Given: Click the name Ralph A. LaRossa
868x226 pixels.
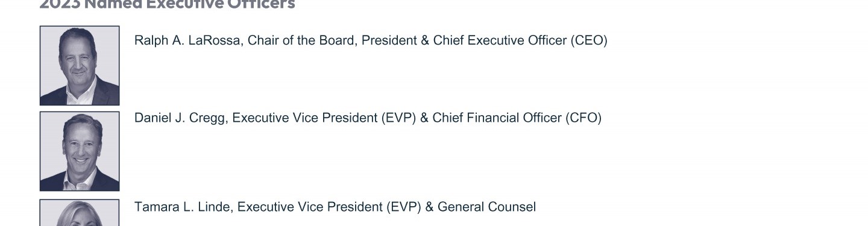Looking at the screenshot, I should (x=187, y=40).
